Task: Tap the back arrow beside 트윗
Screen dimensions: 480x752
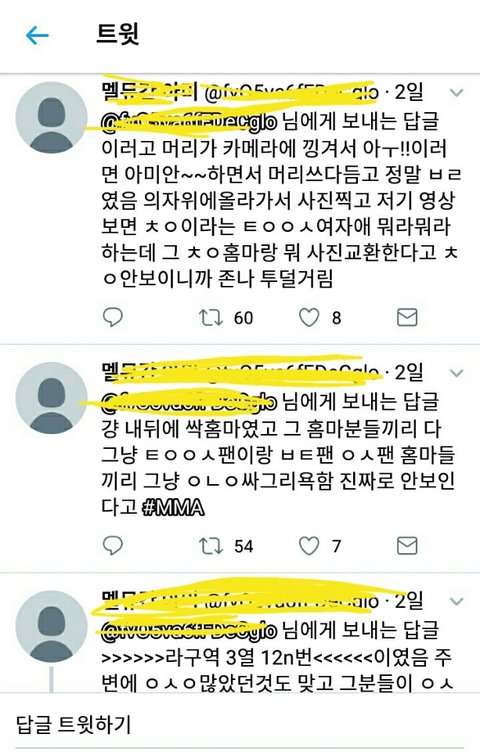Action: pyautogui.click(x=37, y=35)
